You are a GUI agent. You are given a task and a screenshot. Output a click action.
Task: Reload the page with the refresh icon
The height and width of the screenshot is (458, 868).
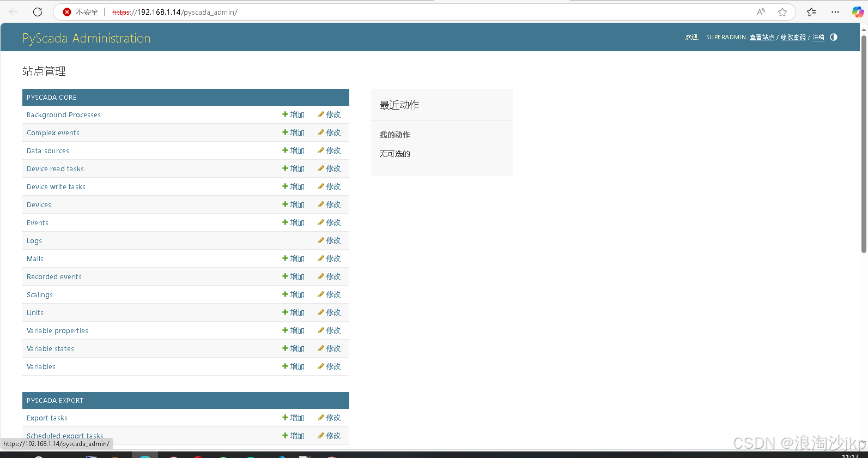point(38,12)
